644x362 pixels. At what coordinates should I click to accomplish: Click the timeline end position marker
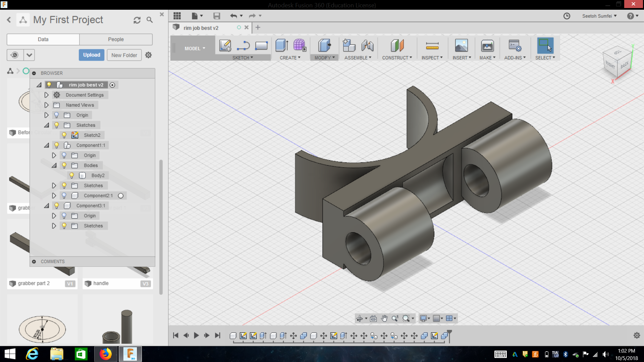point(449,336)
